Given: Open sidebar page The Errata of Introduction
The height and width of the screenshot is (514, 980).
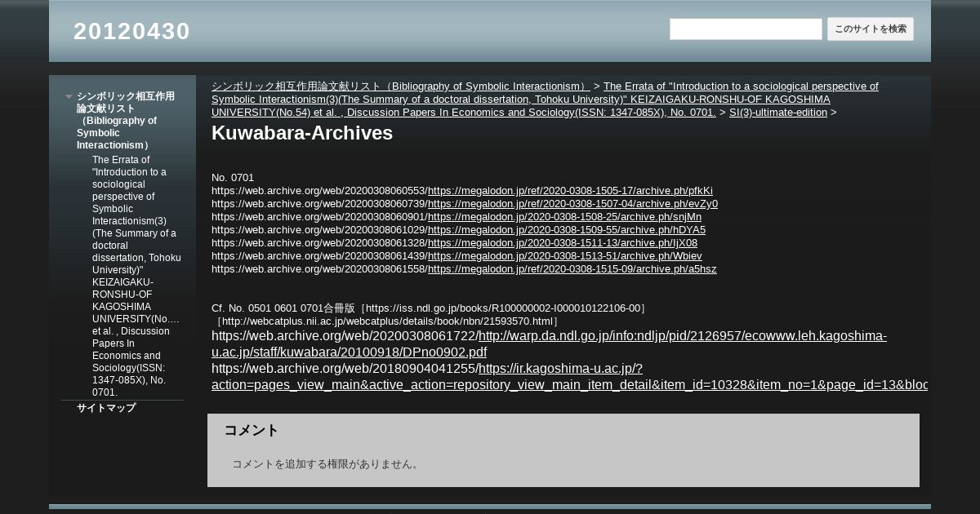Looking at the screenshot, I should (136, 276).
